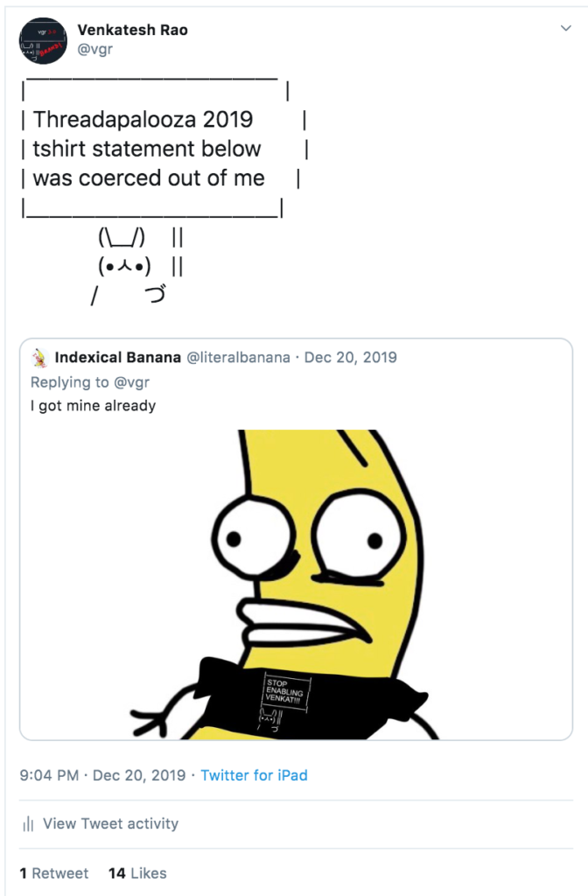Viewport: 588px width, 896px height.
Task: Click the Indexical Banana avatar icon
Action: click(39, 358)
